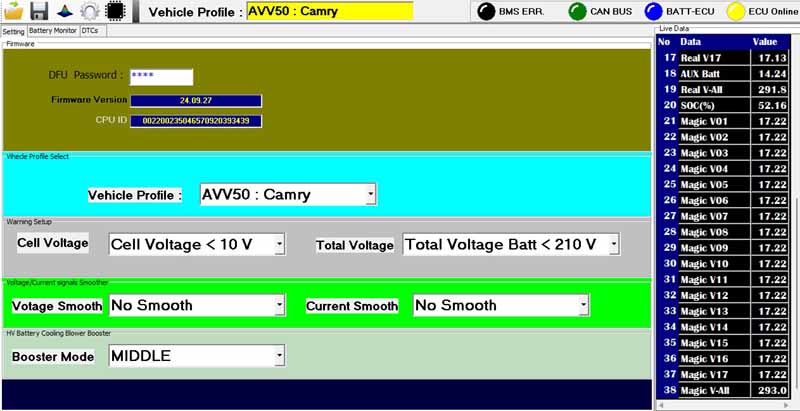Click the colored 3D graph icon
The height and width of the screenshot is (411, 800).
(64, 11)
